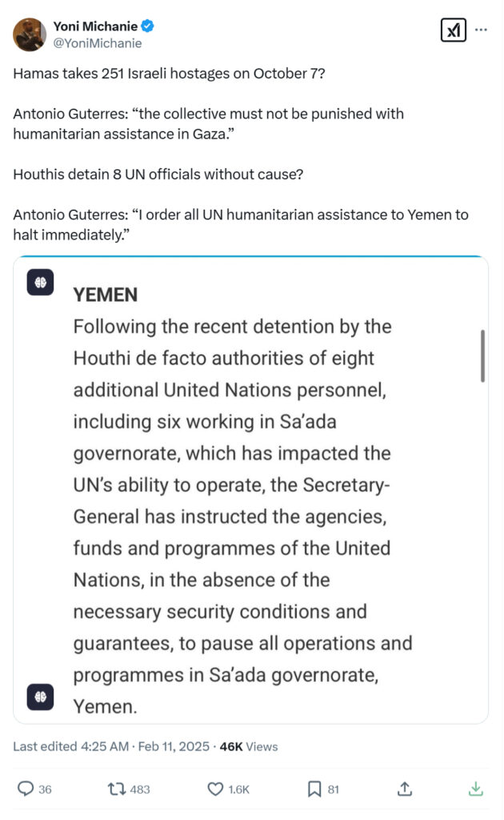The height and width of the screenshot is (820, 504).
Task: Open the @YoniMichanie handle link
Action: [x=97, y=43]
